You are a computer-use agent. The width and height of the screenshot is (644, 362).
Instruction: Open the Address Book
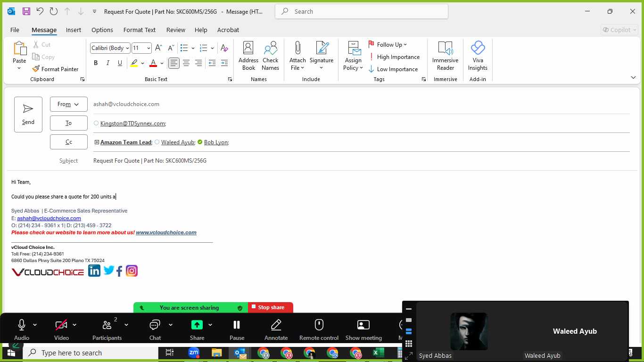click(248, 56)
